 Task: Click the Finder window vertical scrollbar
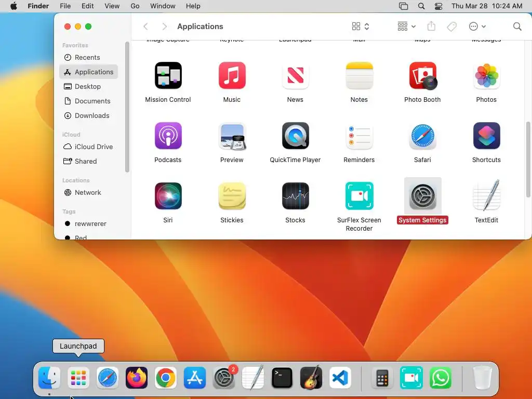[528, 159]
